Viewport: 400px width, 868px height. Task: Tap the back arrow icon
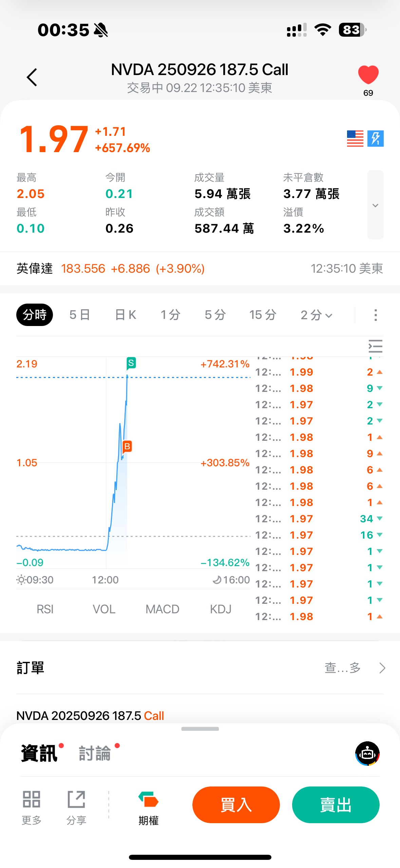[x=32, y=77]
